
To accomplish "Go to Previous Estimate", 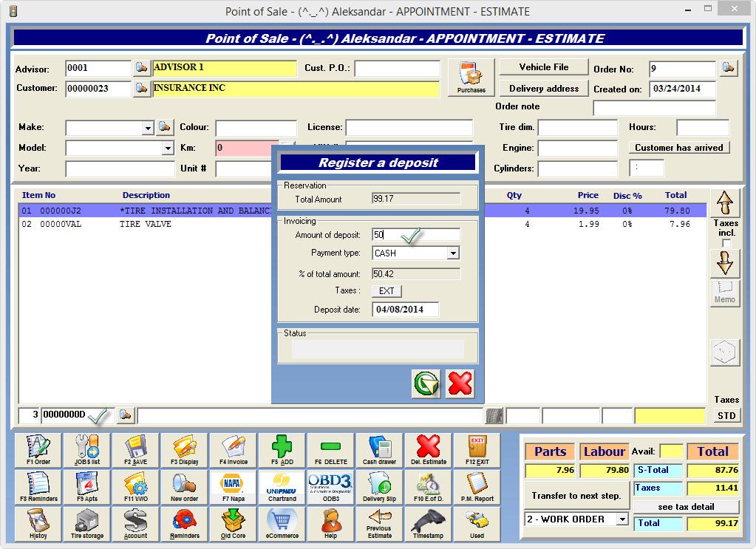I will point(379,524).
